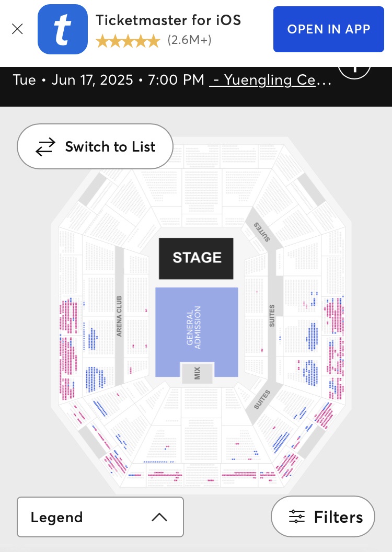Dismiss the Ticketmaster app banner
392x552 pixels.
17,29
